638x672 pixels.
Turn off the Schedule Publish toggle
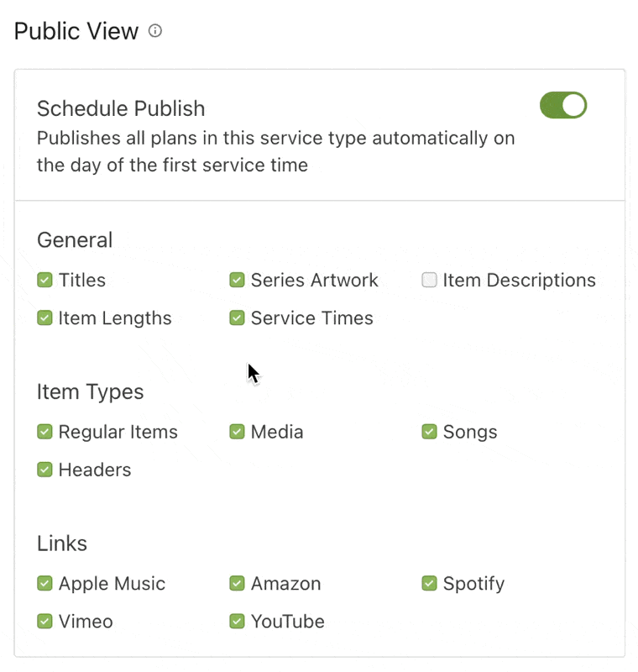(x=562, y=106)
